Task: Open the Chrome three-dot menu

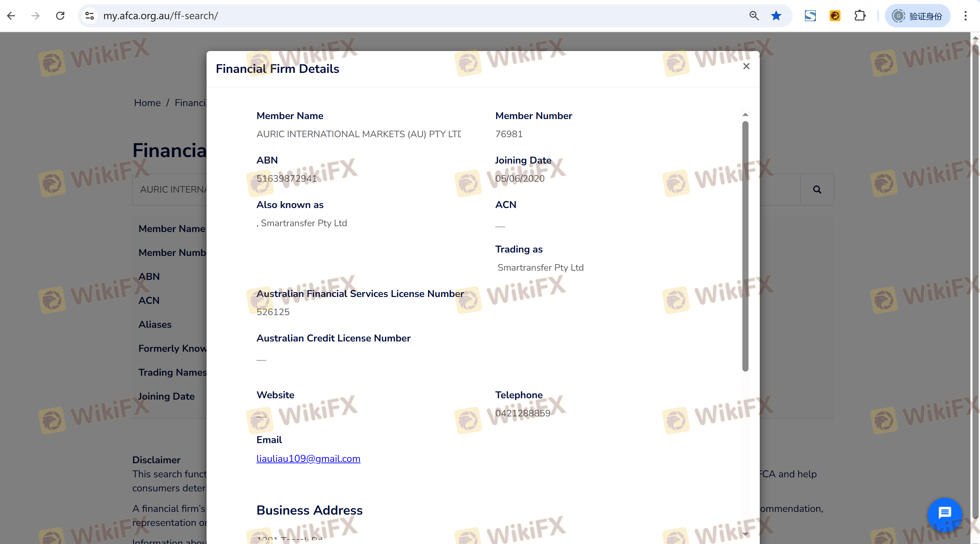Action: [x=965, y=16]
